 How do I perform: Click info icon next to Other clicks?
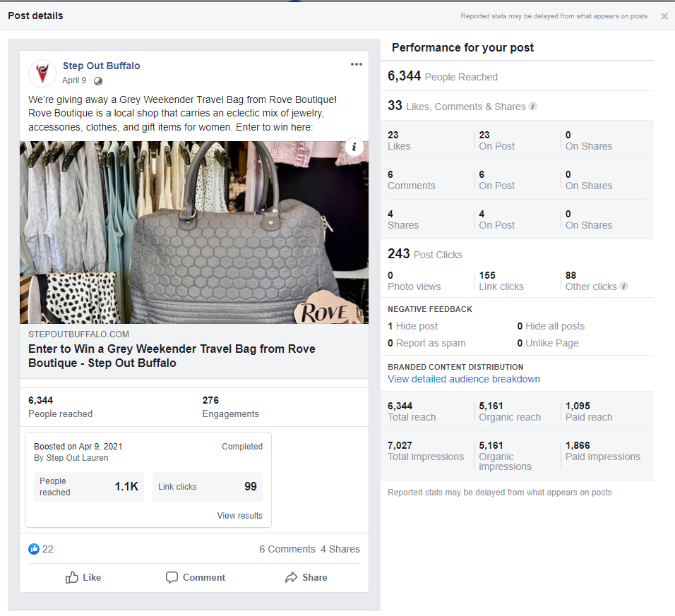pos(623,286)
